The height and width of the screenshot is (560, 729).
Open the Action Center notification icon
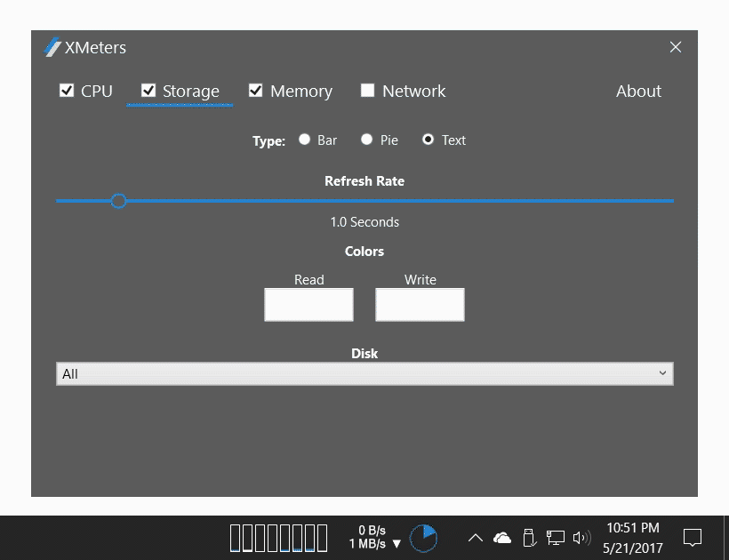(692, 538)
